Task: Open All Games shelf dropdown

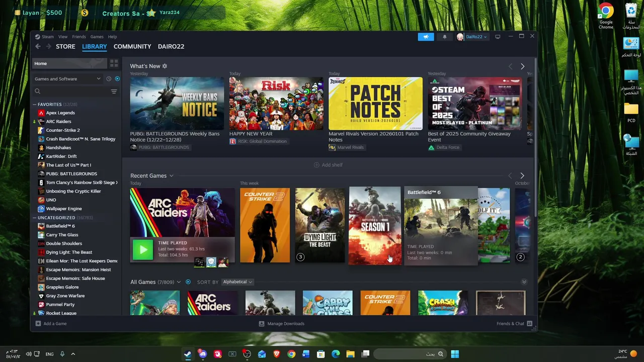Action: coord(179,282)
